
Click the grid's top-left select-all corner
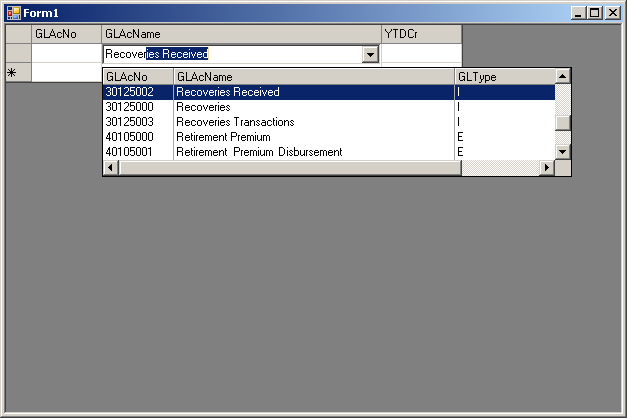pyautogui.click(x=18, y=34)
